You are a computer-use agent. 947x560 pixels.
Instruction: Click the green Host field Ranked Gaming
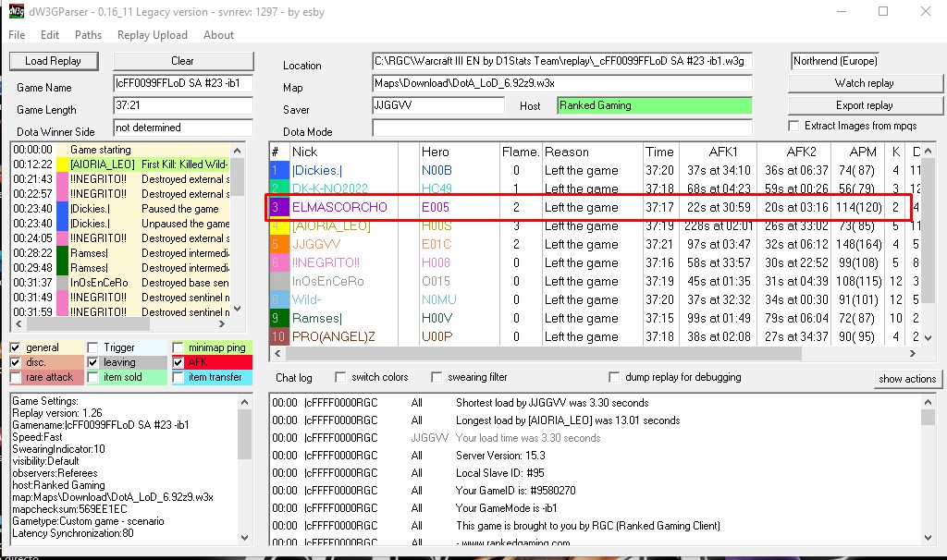click(x=655, y=105)
